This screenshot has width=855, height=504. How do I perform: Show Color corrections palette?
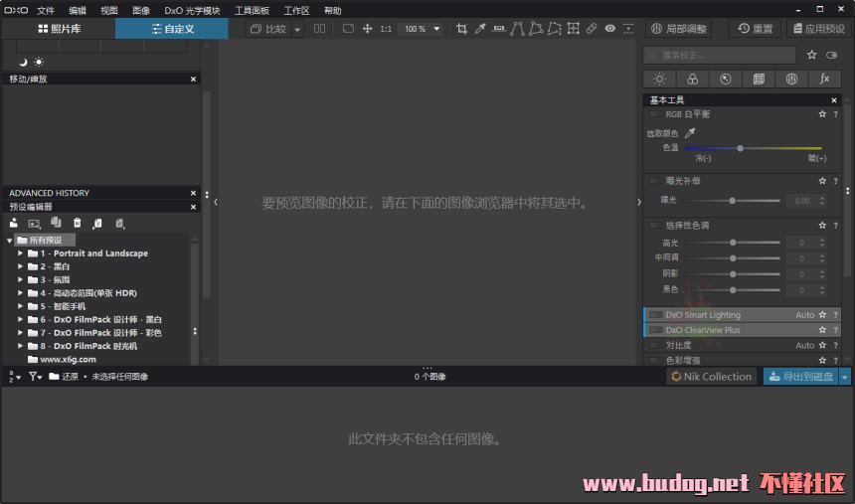point(693,80)
